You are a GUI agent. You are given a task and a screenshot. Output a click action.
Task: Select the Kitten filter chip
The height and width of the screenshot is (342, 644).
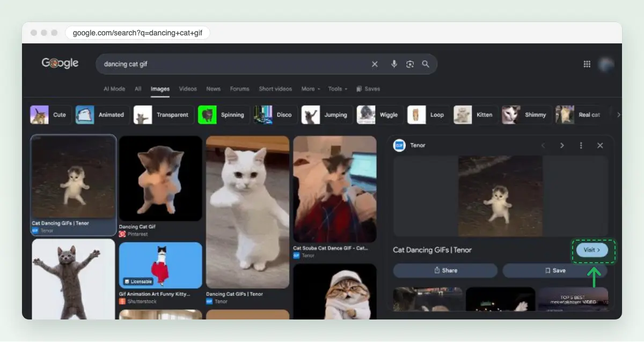[475, 115]
